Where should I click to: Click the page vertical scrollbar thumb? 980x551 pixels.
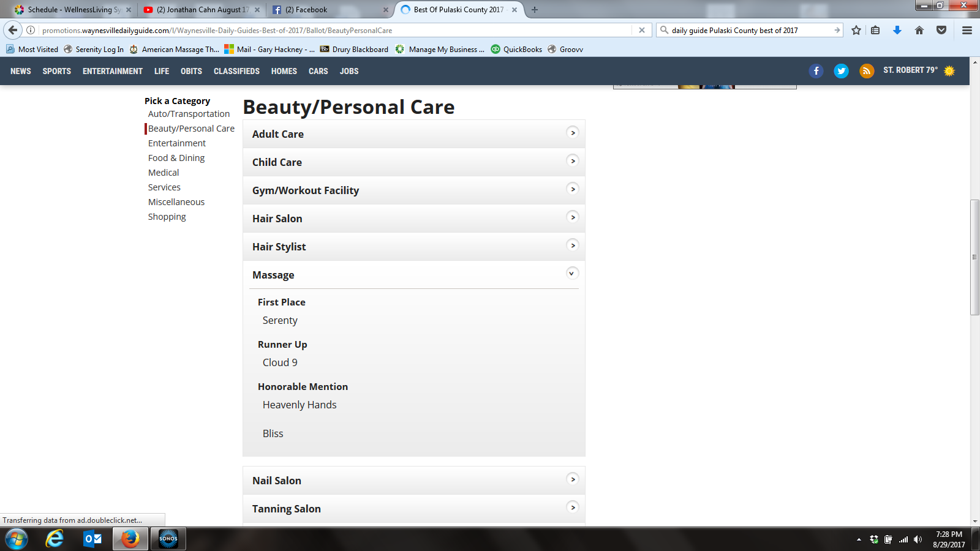974,257
